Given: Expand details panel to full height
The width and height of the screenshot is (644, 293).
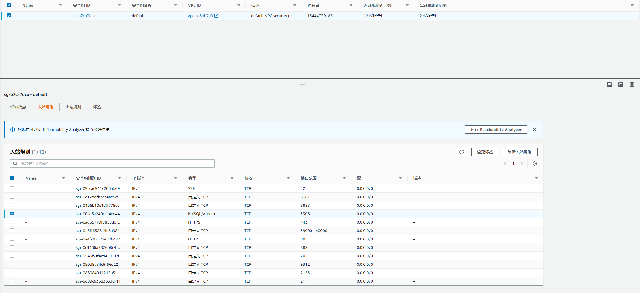Looking at the screenshot, I should click(632, 85).
